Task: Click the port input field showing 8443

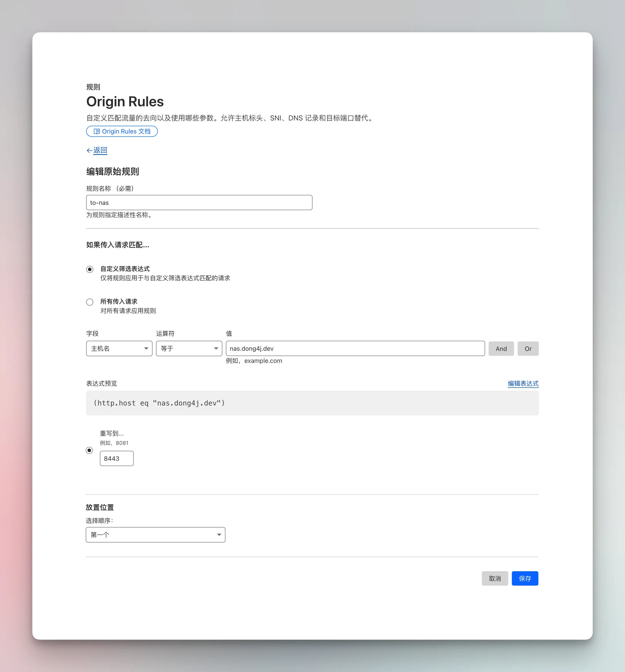Action: click(x=117, y=458)
